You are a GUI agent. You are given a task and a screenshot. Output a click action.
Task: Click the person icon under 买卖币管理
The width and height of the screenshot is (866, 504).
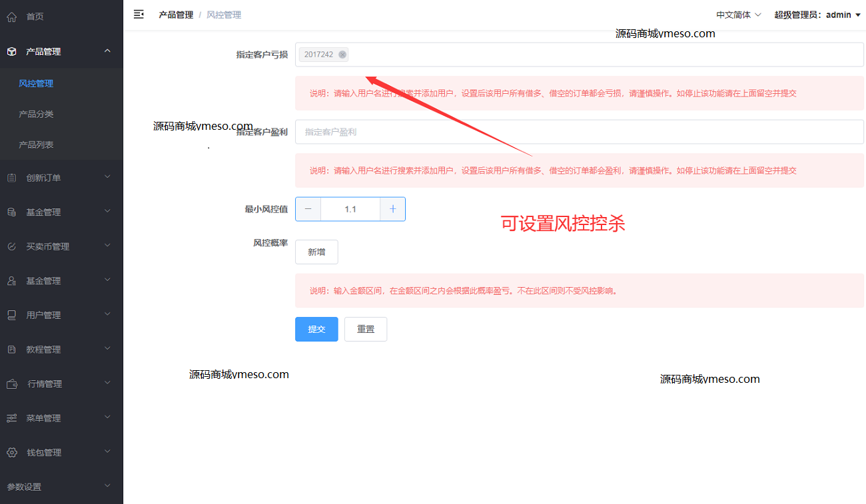[x=11, y=281]
